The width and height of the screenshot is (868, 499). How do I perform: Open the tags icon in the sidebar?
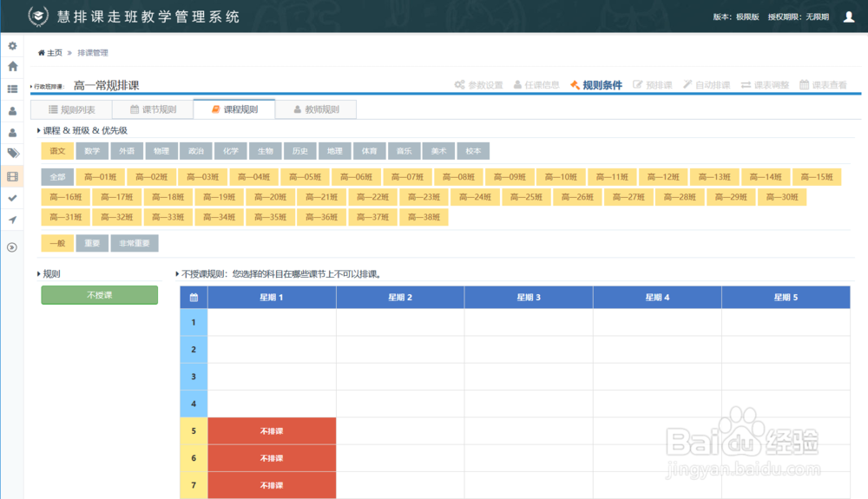13,154
